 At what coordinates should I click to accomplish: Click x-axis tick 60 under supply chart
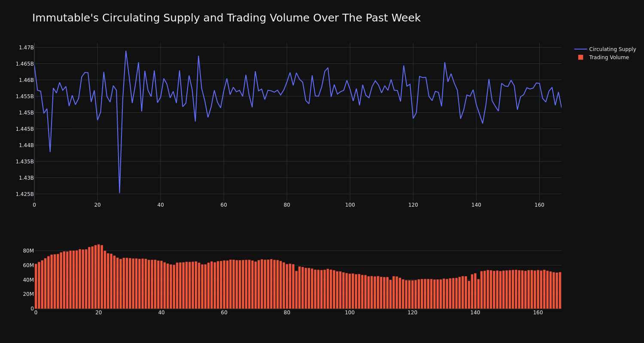pos(224,205)
